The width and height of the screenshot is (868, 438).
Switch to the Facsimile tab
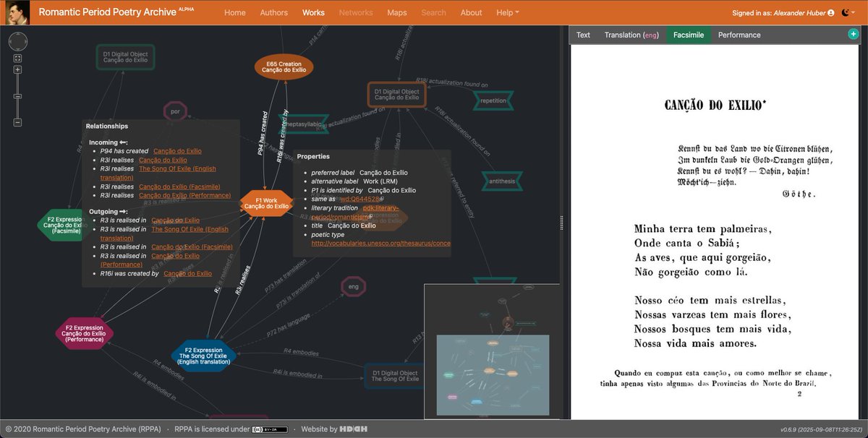[x=689, y=35]
